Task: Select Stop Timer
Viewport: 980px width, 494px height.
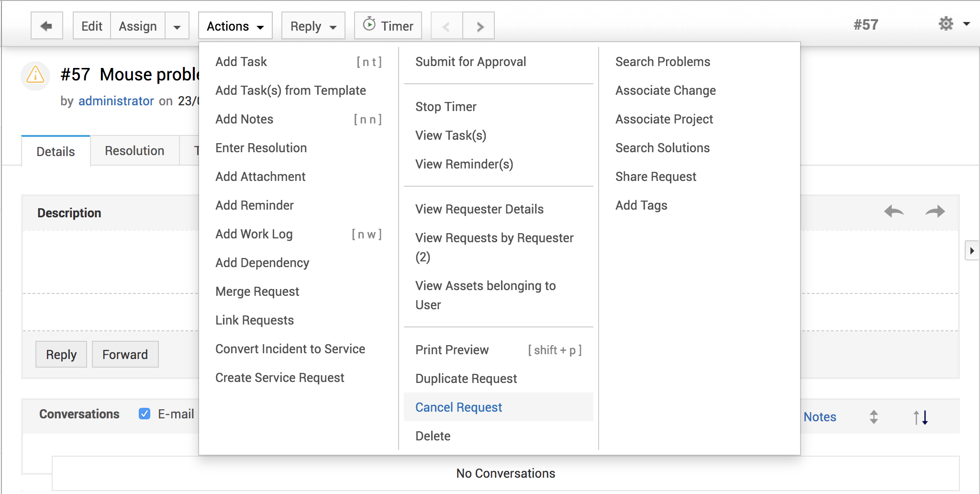Action: pos(499,107)
